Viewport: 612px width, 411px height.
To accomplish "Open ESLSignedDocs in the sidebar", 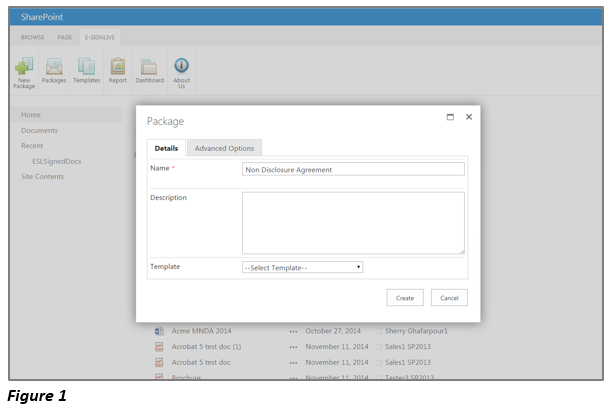I will 57,161.
